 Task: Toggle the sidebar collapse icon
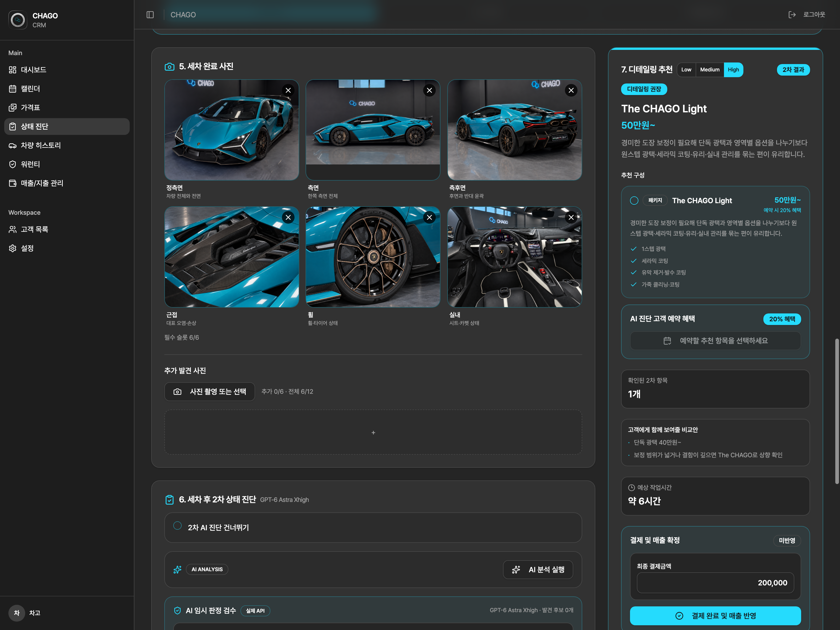click(x=150, y=15)
